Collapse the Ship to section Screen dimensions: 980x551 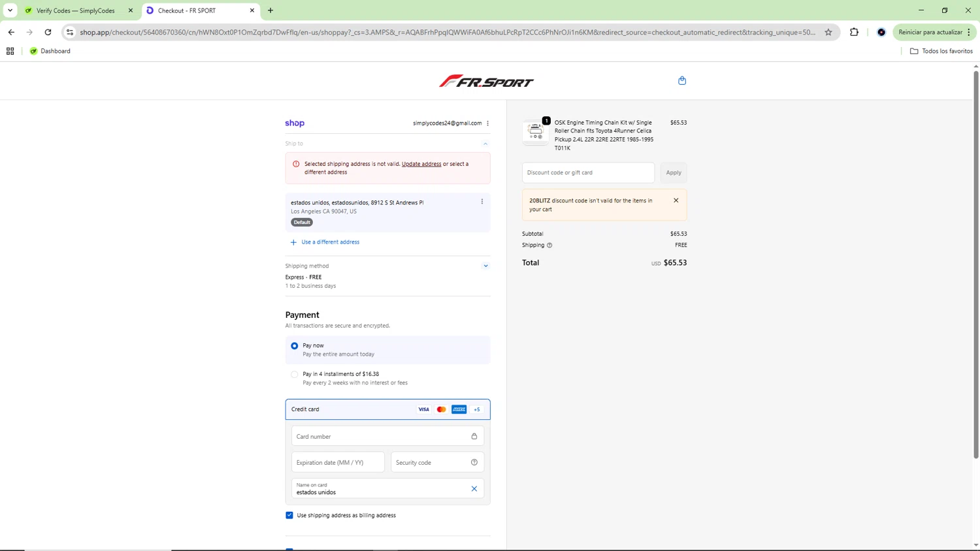coord(485,144)
